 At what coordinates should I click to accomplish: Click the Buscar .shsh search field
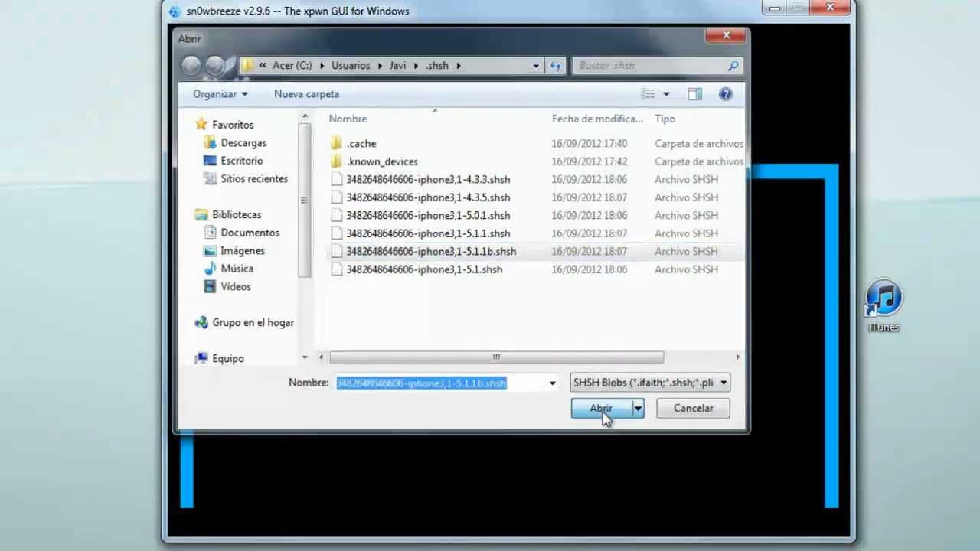[x=650, y=66]
